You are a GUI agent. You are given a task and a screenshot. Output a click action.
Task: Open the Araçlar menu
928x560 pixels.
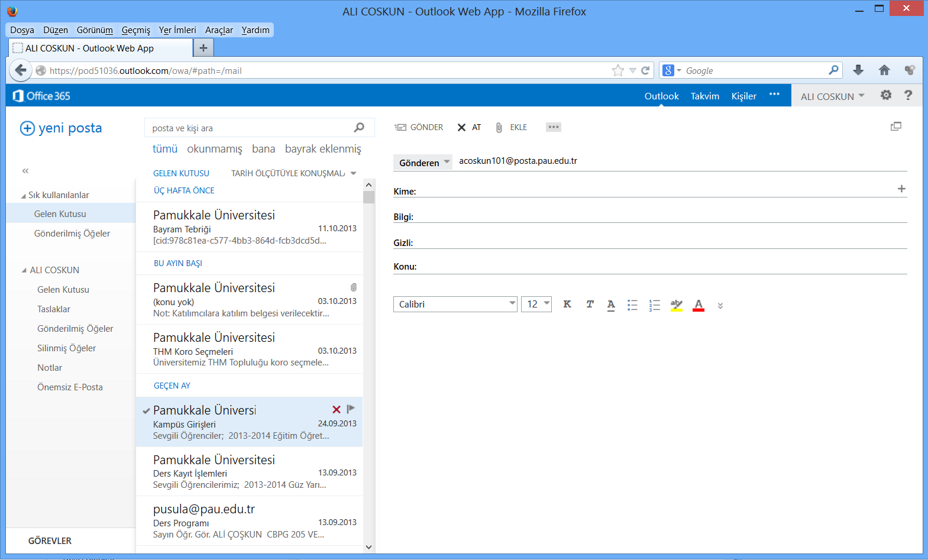pyautogui.click(x=219, y=30)
